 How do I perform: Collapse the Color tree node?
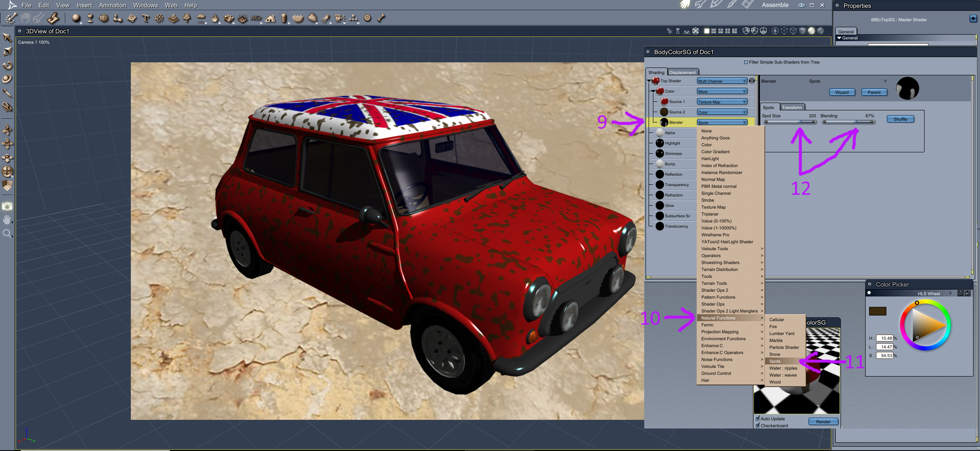click(x=653, y=91)
